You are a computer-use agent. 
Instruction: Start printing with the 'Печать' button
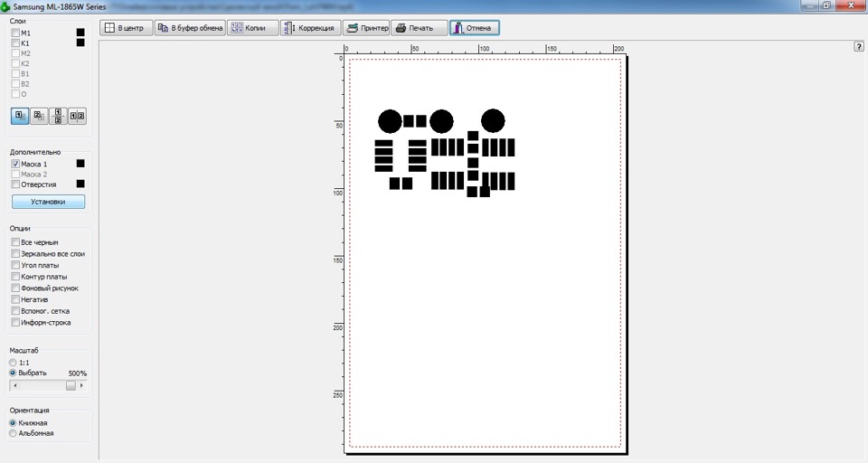tap(419, 28)
